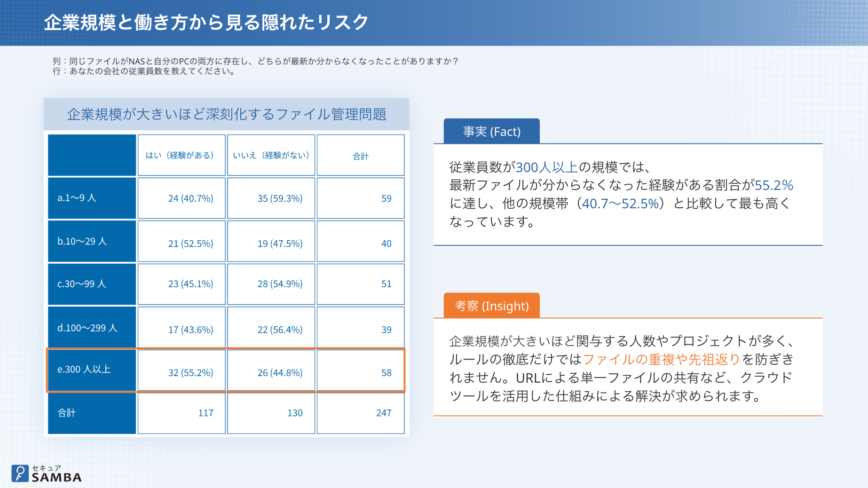This screenshot has height=488, width=868.
Task: Select the d.100〜299人 row header
Action: pos(92,328)
